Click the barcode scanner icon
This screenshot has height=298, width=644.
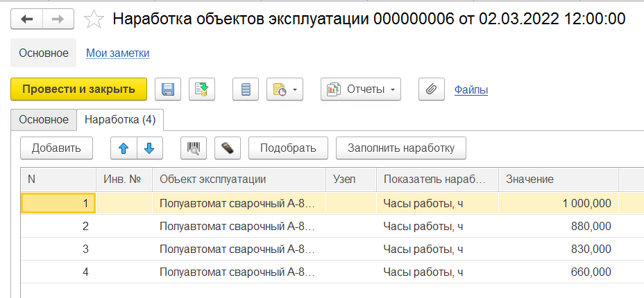click(x=194, y=148)
